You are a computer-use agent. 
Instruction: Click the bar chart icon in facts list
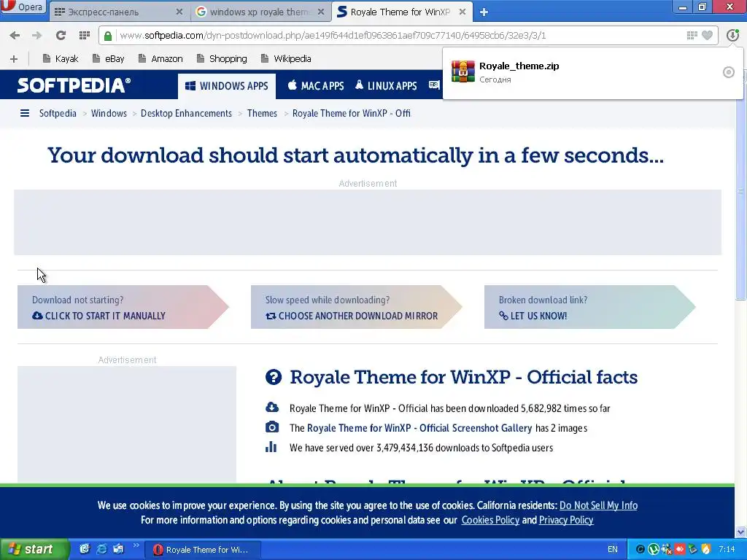271,447
